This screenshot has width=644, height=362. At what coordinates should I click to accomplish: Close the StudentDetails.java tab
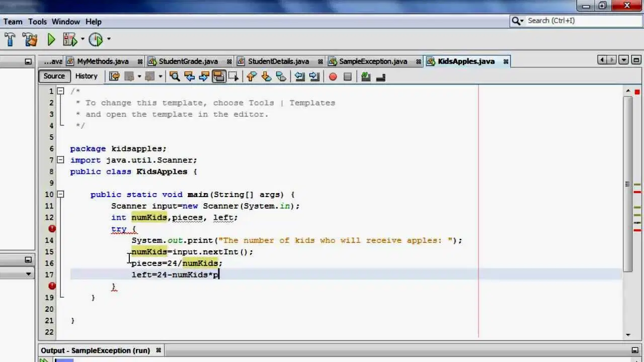[x=320, y=61]
